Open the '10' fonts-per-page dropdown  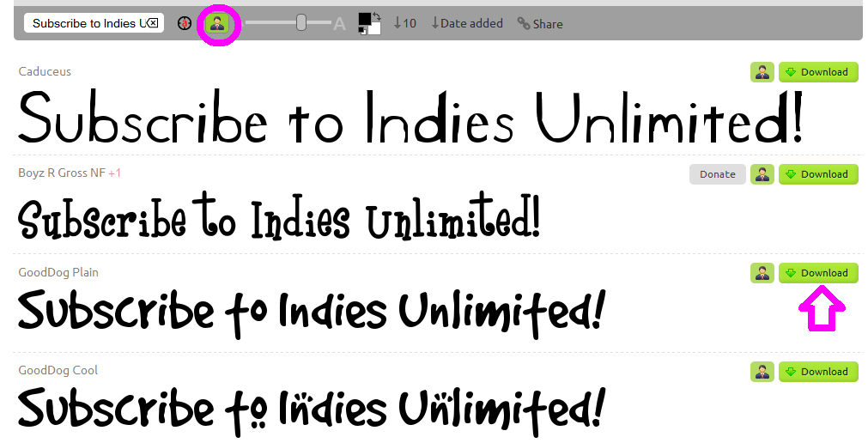404,23
